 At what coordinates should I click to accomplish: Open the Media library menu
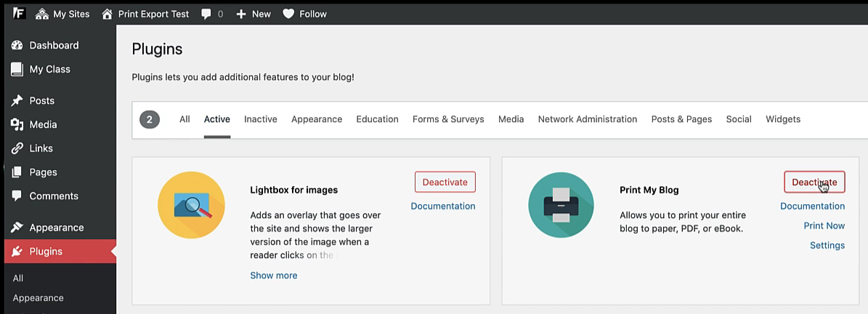click(60, 124)
